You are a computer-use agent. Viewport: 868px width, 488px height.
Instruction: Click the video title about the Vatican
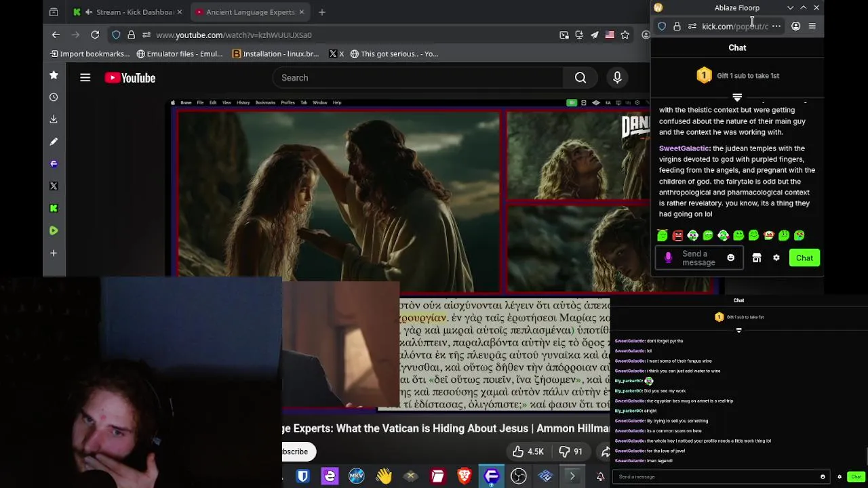click(446, 428)
